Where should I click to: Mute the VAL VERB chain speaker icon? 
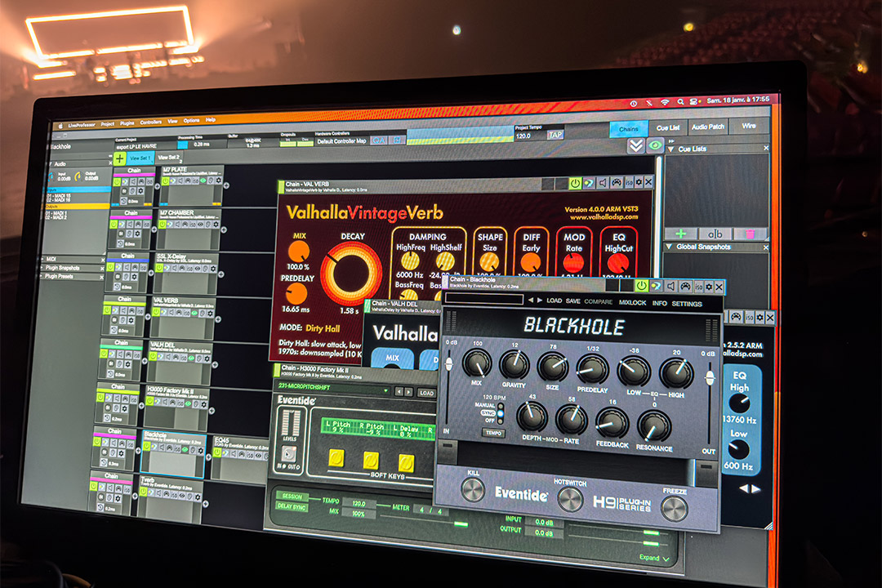(603, 182)
